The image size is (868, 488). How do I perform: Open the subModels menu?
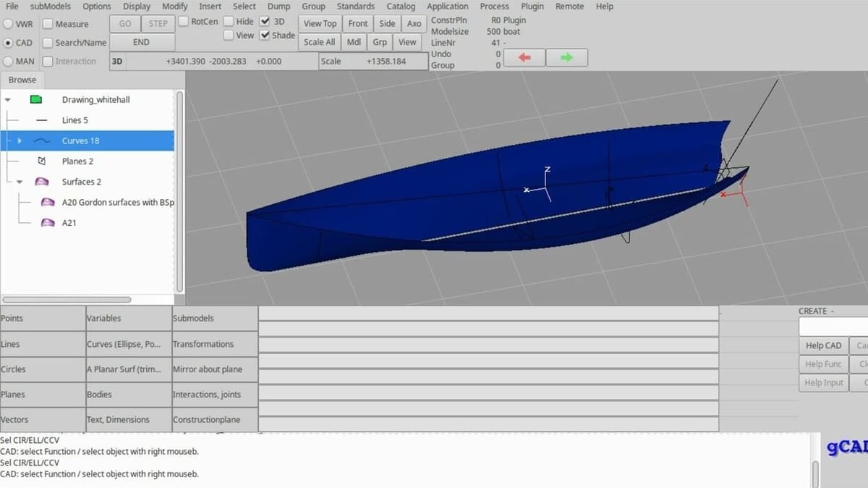51,7
